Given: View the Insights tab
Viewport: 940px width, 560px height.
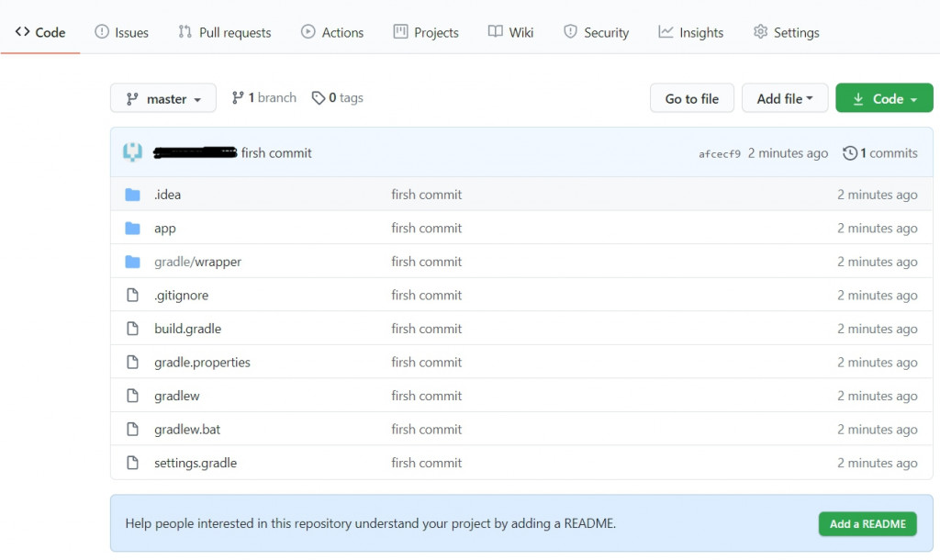Looking at the screenshot, I should tap(691, 32).
